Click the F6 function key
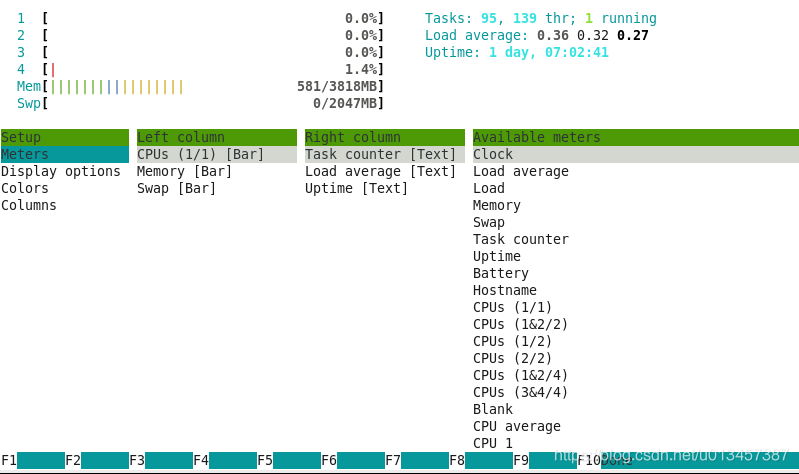 (353, 460)
